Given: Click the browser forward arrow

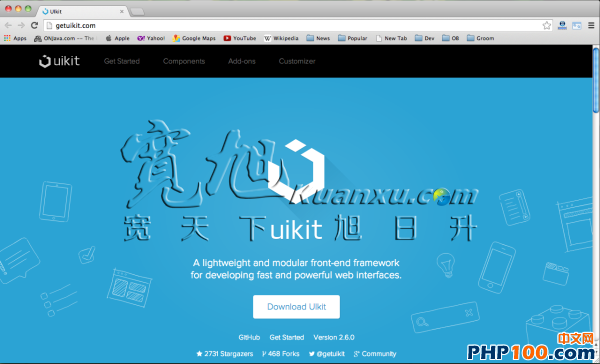Looking at the screenshot, I should pos(21,25).
